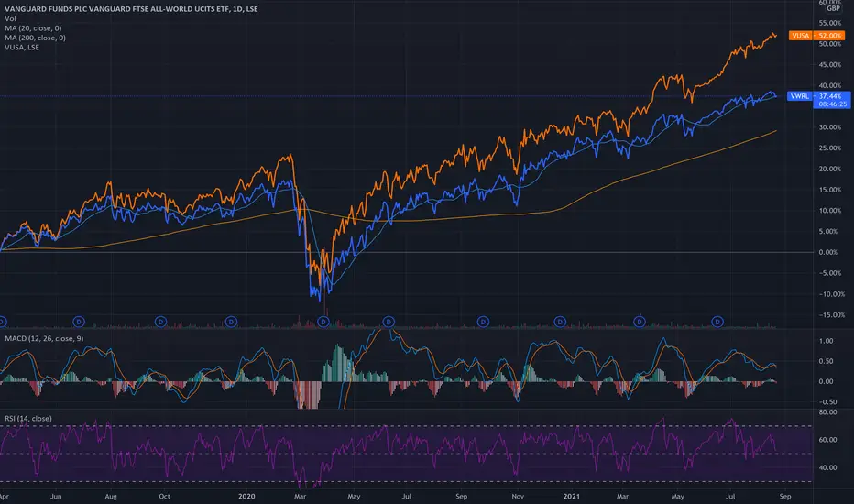Image resolution: width=854 pixels, height=504 pixels.
Task: Click the orange VUSA 52.00% price label
Action: click(816, 36)
